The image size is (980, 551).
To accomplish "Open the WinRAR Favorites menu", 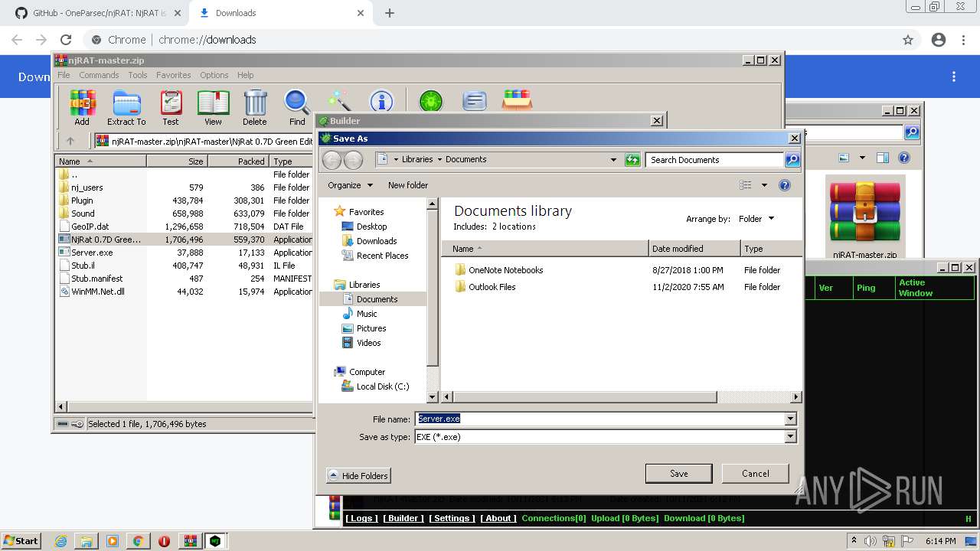I will coord(174,75).
